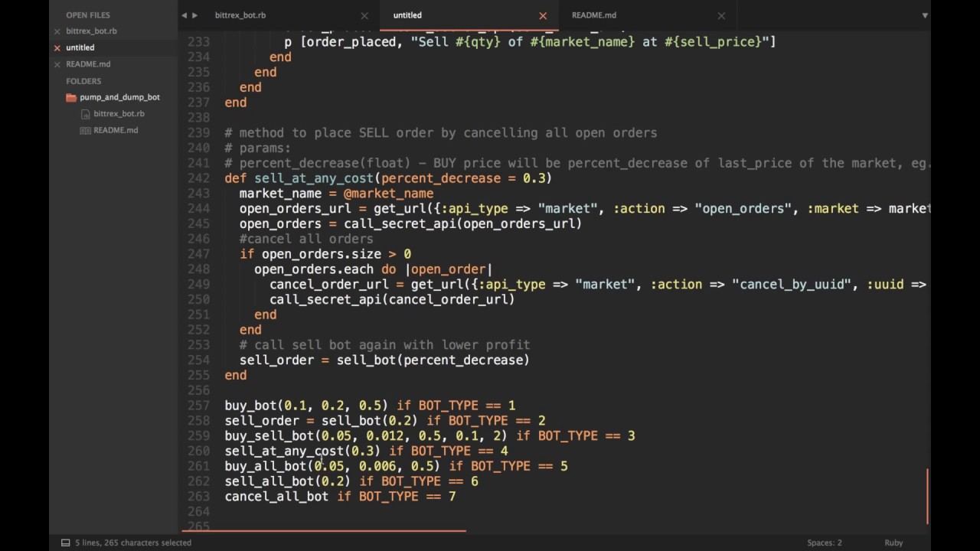Open the tab list dropdown arrow
980x551 pixels.
pyautogui.click(x=925, y=15)
